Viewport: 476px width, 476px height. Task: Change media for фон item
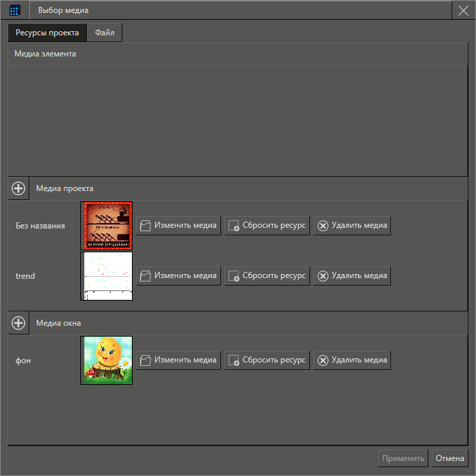(179, 360)
